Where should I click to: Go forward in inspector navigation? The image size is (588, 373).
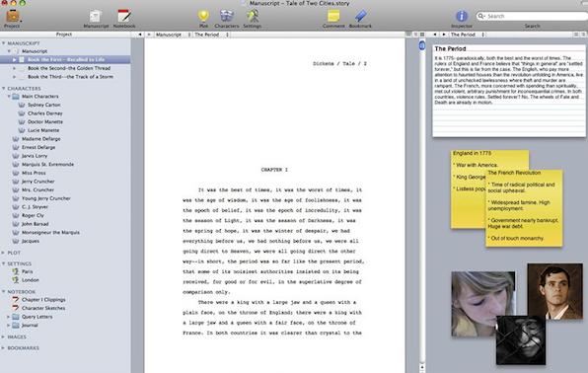(444, 35)
